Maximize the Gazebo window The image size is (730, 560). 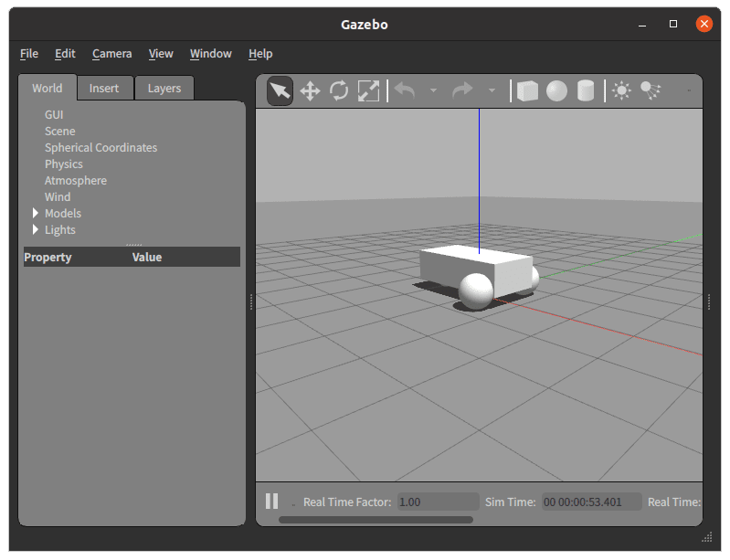(x=673, y=24)
